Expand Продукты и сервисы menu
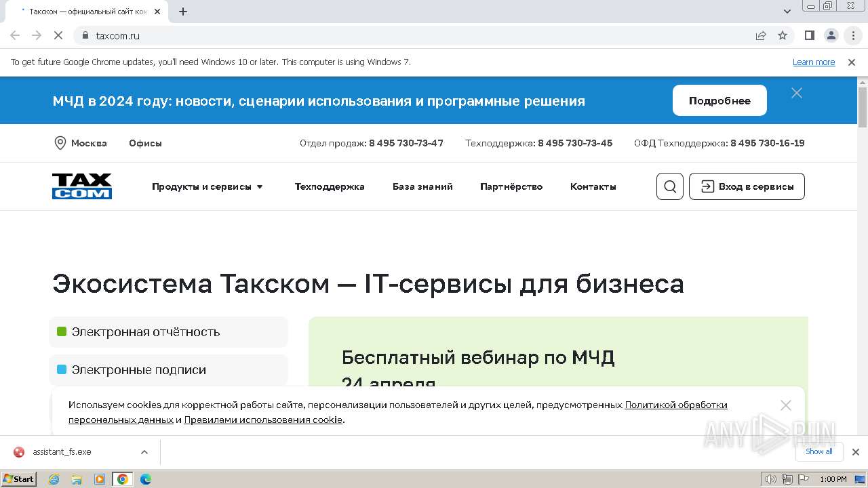Viewport: 868px width, 488px height. click(x=208, y=186)
